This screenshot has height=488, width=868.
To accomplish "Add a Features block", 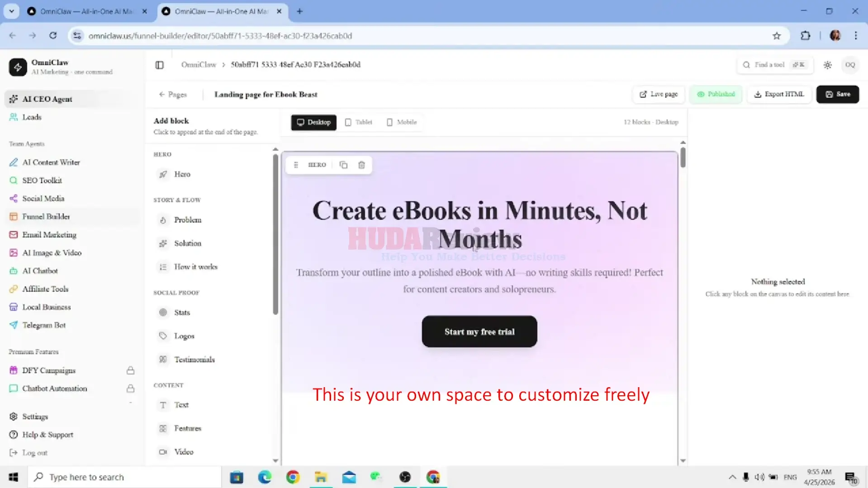I will pyautogui.click(x=187, y=428).
